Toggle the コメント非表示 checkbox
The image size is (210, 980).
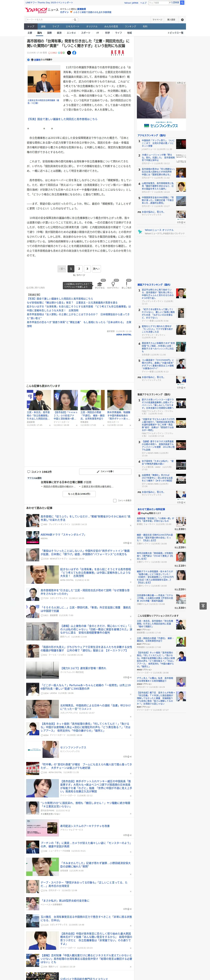coord(115,501)
